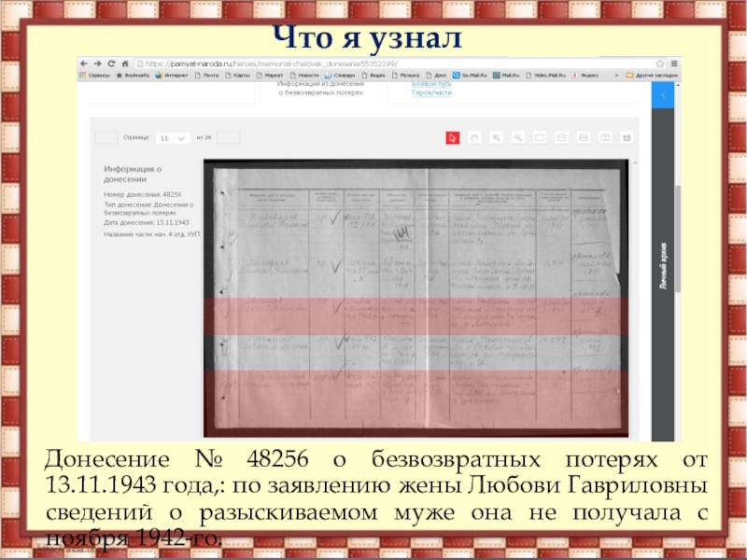This screenshot has width=747, height=560.
Task: Click the sixth viewer toolbar icon
Action: (x=561, y=138)
